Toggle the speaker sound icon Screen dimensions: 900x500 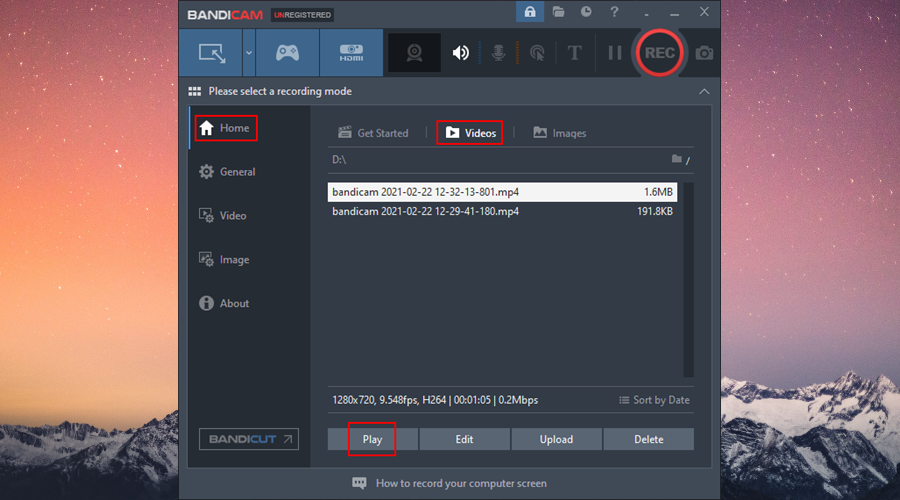point(460,53)
